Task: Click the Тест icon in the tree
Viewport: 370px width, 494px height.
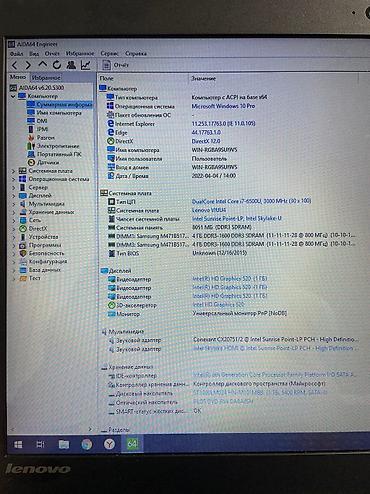Action: (x=23, y=278)
